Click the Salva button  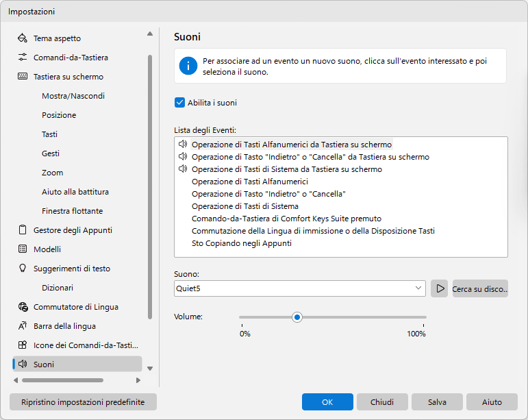pyautogui.click(x=437, y=402)
